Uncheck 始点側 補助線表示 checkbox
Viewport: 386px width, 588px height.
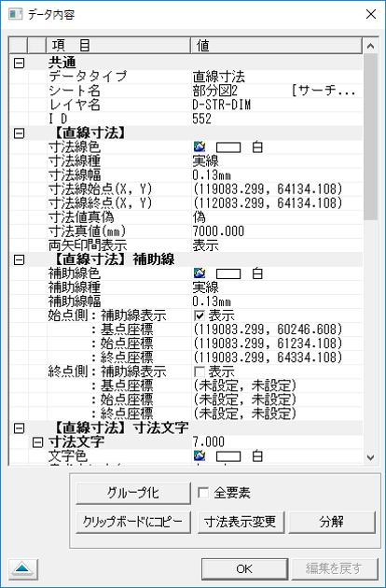tap(200, 315)
